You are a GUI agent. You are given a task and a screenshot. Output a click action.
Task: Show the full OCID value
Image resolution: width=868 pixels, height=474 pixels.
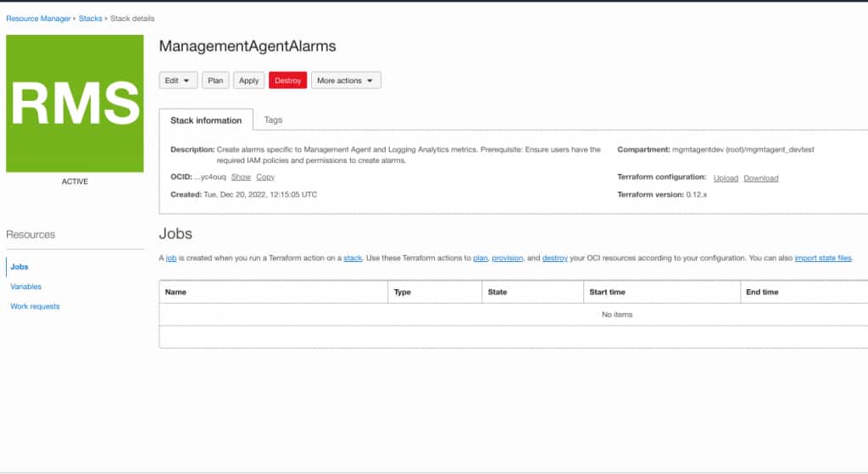click(x=241, y=176)
